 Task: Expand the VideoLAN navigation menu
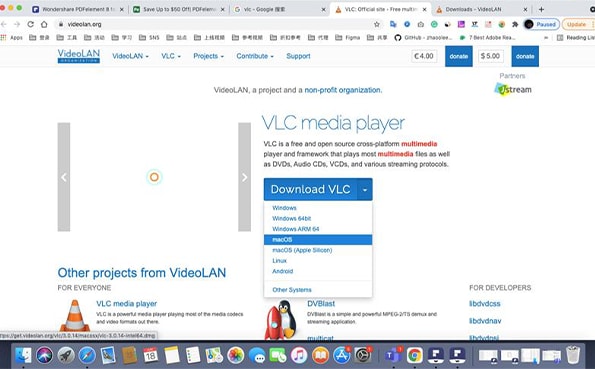(x=130, y=56)
